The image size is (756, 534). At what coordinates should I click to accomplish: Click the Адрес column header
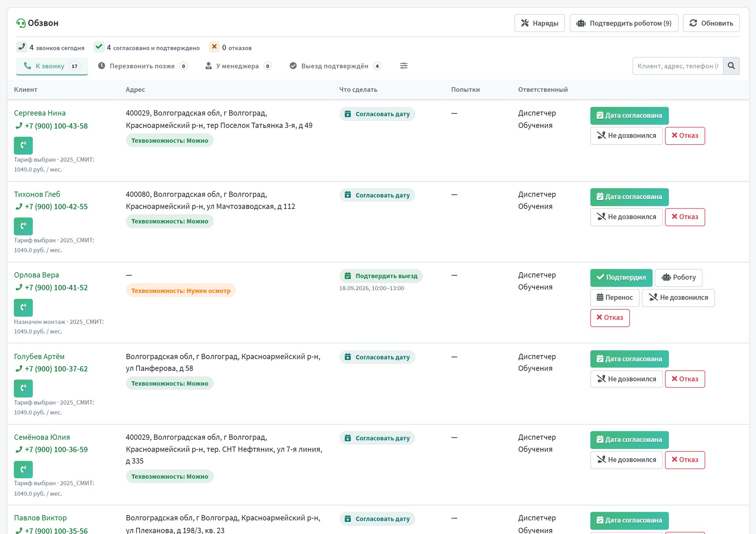tap(135, 90)
